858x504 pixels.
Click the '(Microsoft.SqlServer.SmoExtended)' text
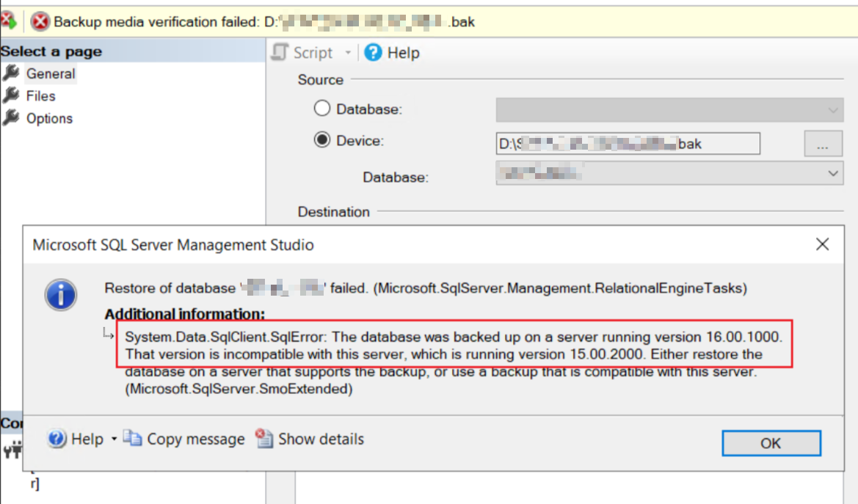pyautogui.click(x=239, y=389)
